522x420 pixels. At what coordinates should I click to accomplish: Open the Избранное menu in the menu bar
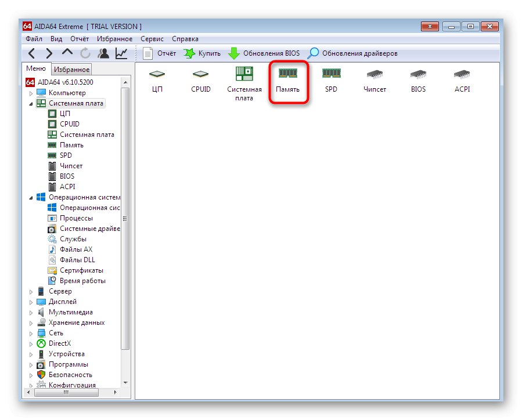tap(114, 39)
